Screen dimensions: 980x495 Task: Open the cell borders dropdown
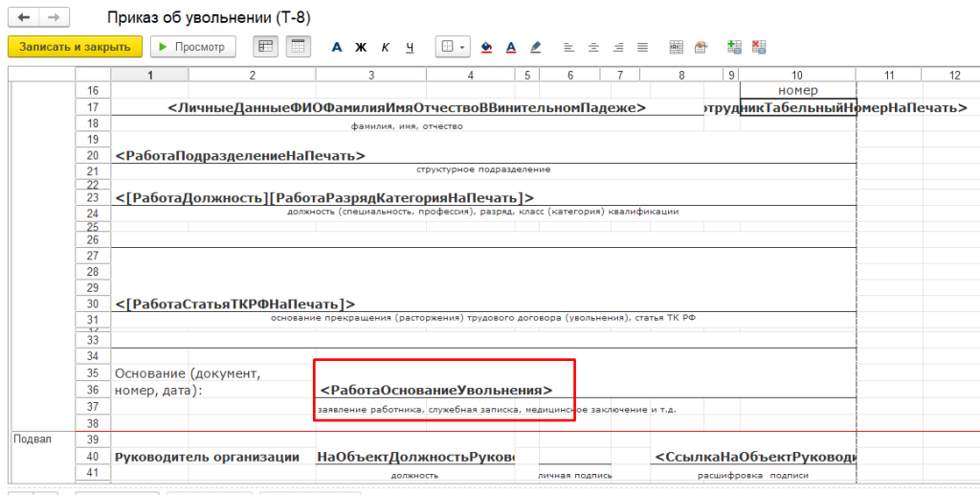click(x=453, y=47)
